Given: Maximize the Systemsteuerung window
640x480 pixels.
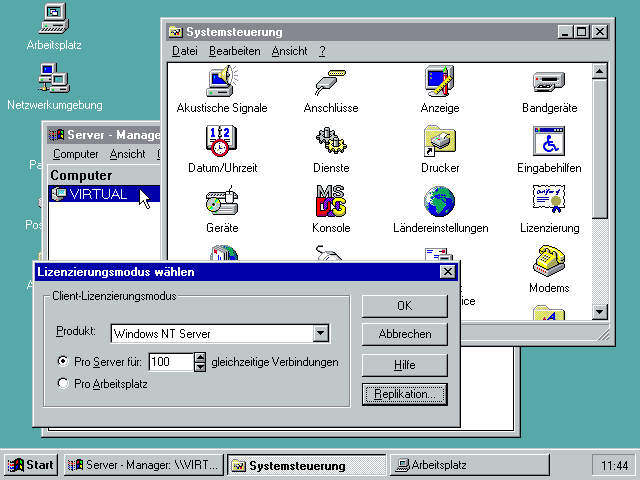Looking at the screenshot, I should [582, 32].
